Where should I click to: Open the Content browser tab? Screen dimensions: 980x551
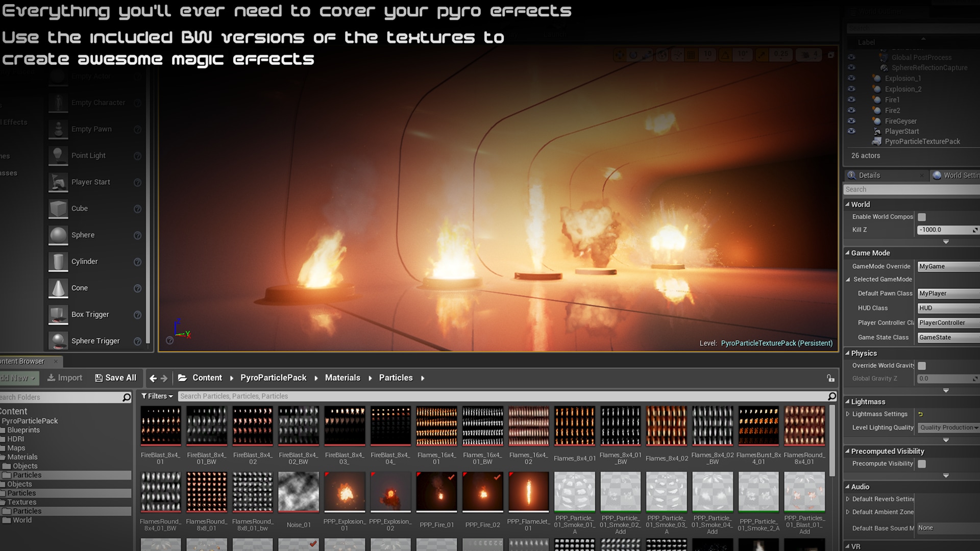click(x=23, y=361)
